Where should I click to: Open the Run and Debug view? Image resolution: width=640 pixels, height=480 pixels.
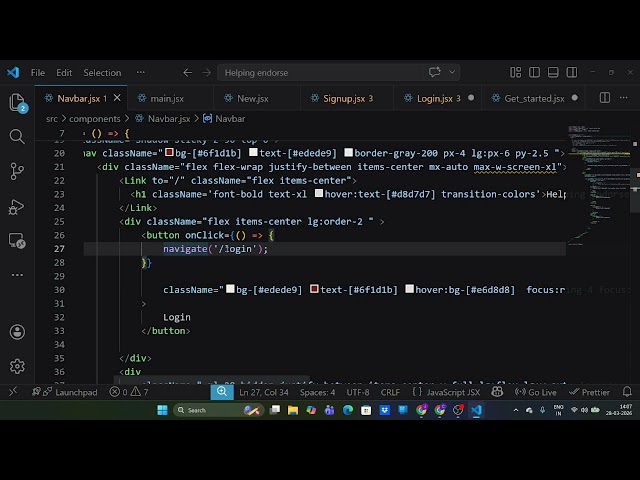[17, 207]
